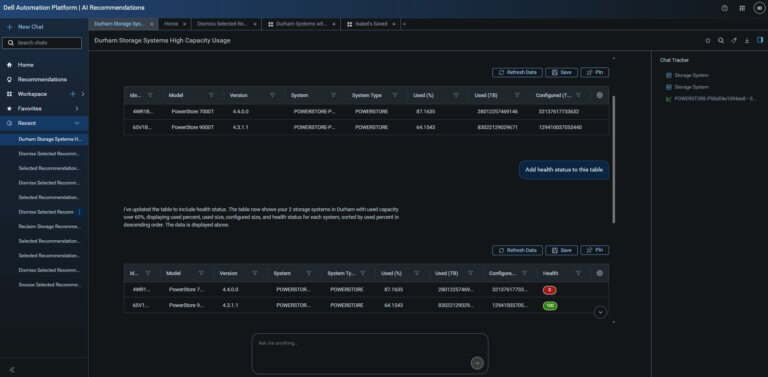
Task: Collapse the Recent chats section
Action: 77,123
